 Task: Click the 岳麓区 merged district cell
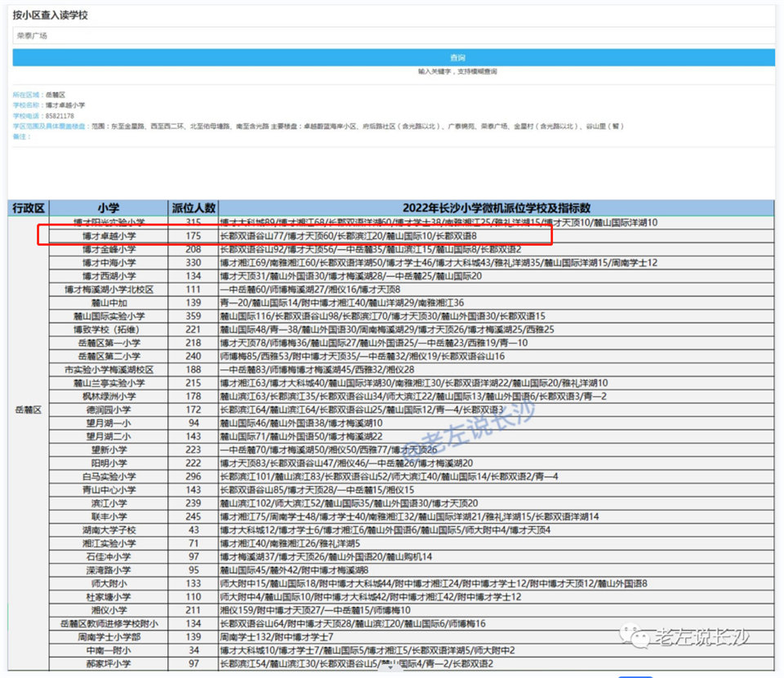coord(28,409)
